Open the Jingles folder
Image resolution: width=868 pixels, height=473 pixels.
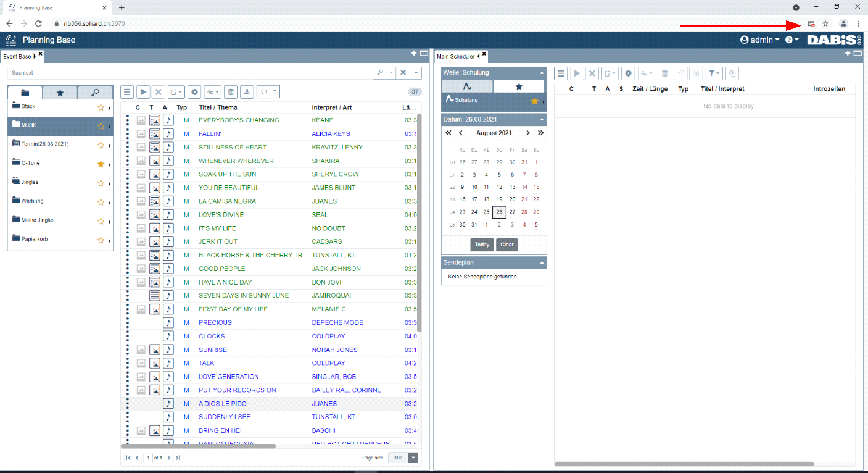30,182
